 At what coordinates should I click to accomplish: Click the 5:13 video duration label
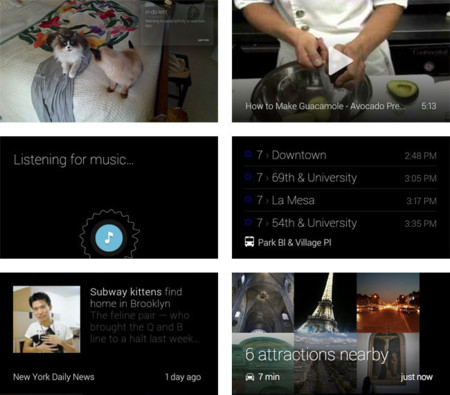pos(429,106)
